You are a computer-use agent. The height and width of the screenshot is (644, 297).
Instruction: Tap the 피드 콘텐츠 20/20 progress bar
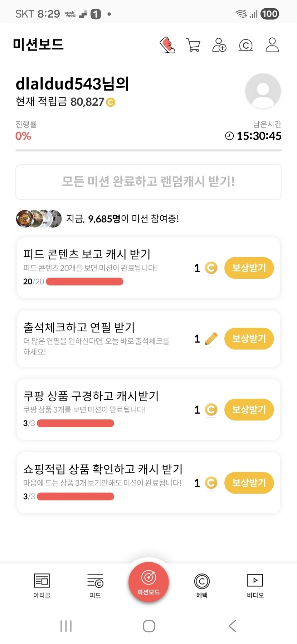point(84,282)
